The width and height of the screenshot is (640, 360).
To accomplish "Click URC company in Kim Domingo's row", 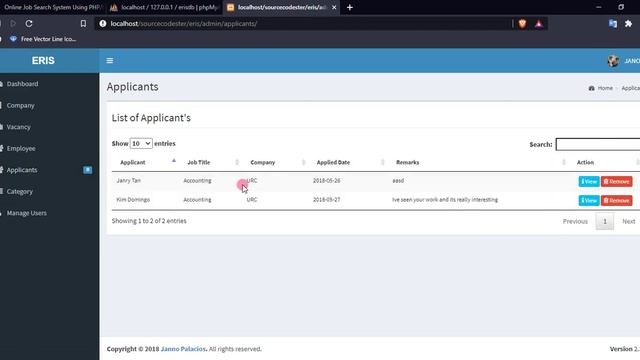I will [x=252, y=200].
